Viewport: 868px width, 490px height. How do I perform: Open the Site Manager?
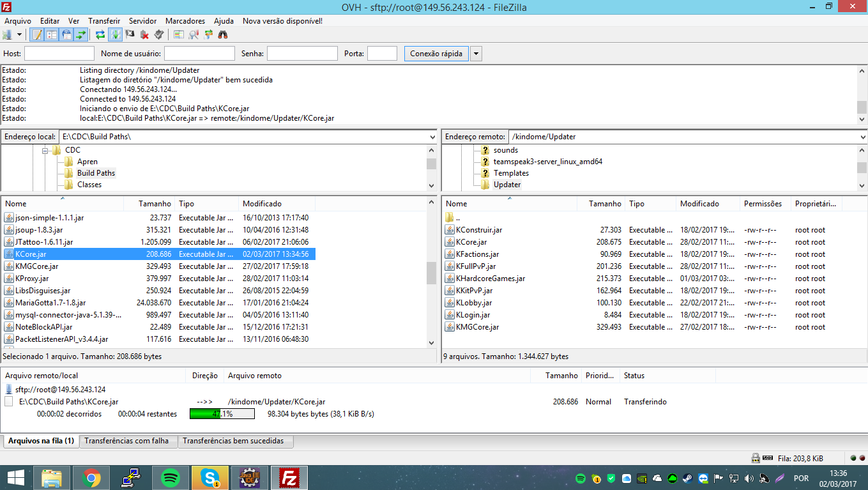click(x=7, y=34)
